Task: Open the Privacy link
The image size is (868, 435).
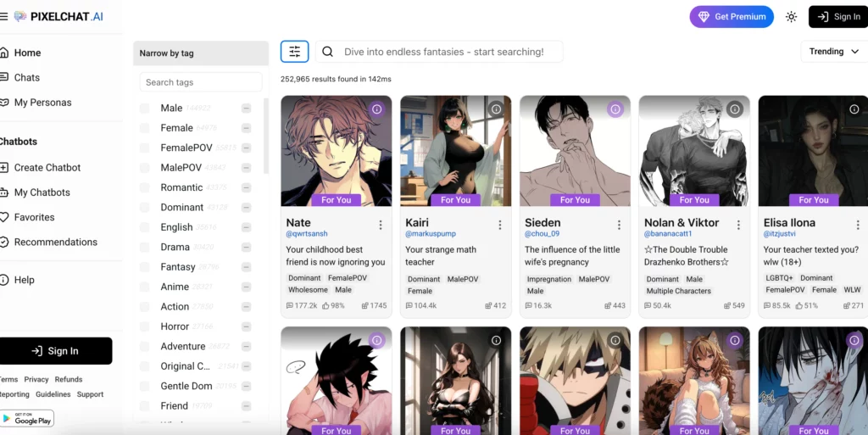Action: [36, 380]
